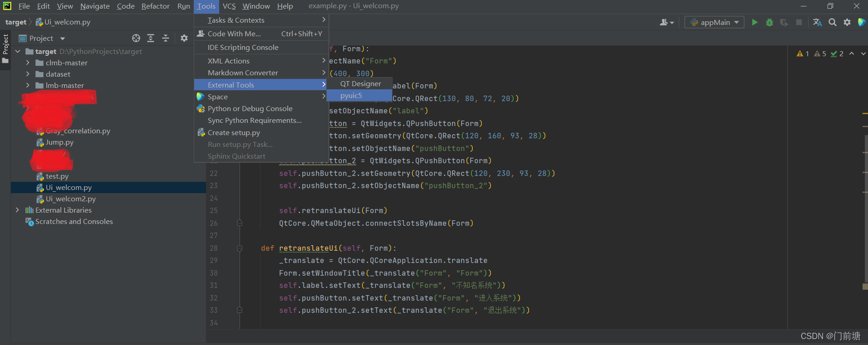Screen dimensions: 868x345
Task: Open the View menu
Action: (65, 6)
